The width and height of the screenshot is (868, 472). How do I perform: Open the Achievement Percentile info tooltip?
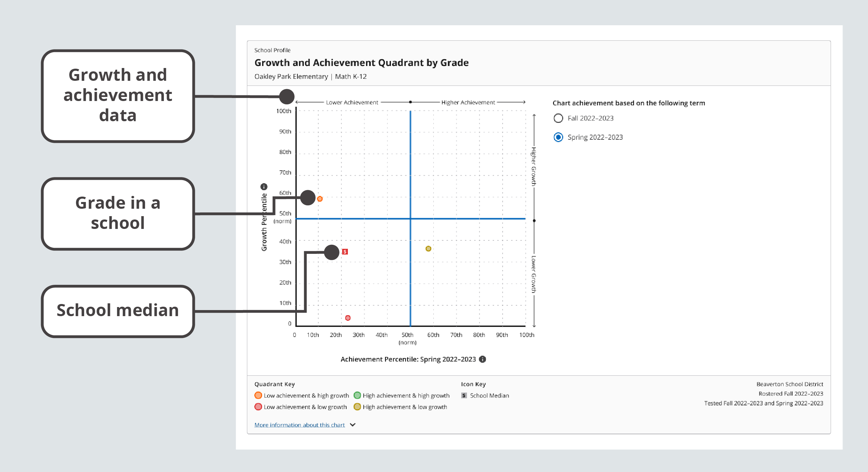[482, 360]
